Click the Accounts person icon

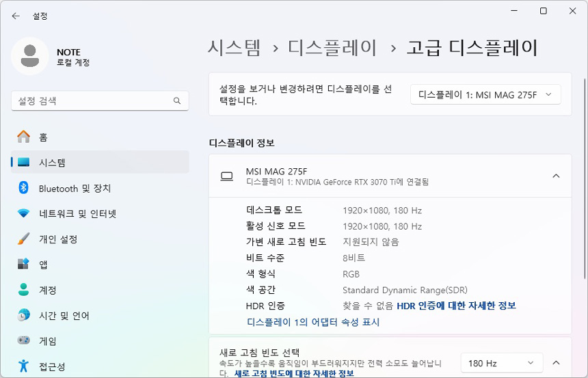[24, 290]
